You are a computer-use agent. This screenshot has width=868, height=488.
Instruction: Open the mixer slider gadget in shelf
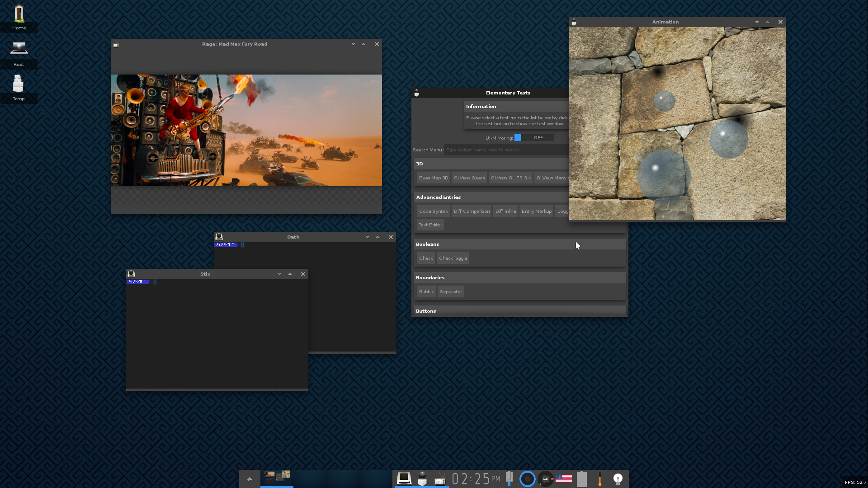tap(509, 479)
